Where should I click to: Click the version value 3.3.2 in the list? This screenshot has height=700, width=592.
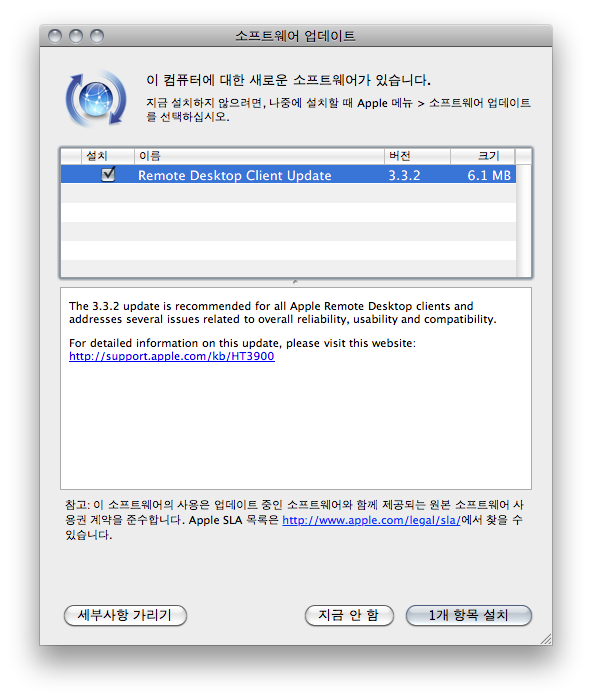point(404,175)
